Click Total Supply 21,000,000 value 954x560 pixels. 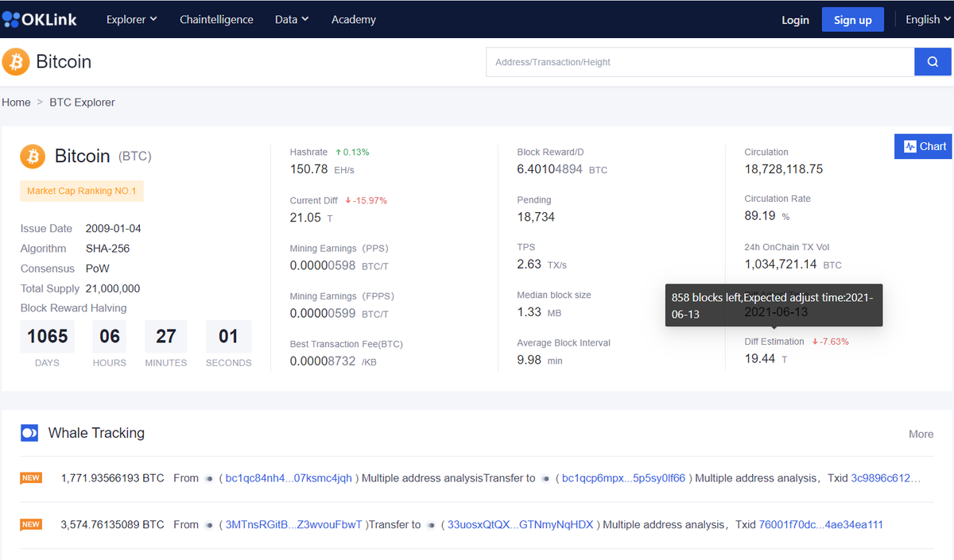(x=113, y=288)
